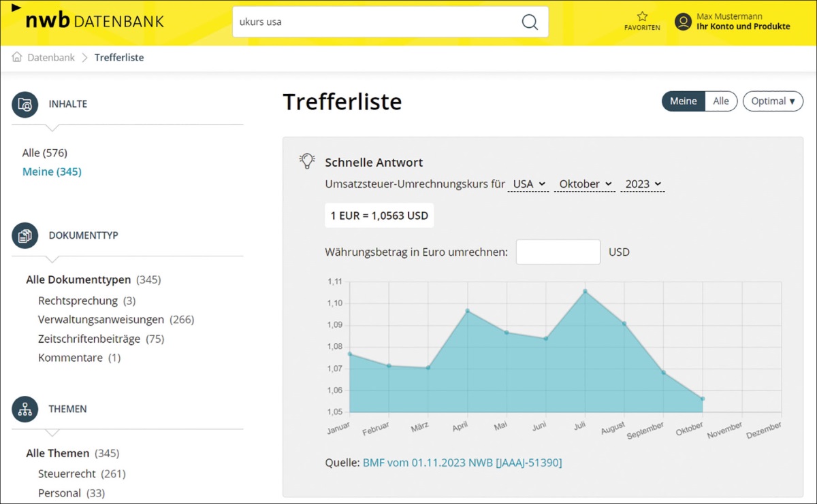Screen dimensions: 817x504
Task: Open the Oktober month dropdown
Action: pos(585,184)
